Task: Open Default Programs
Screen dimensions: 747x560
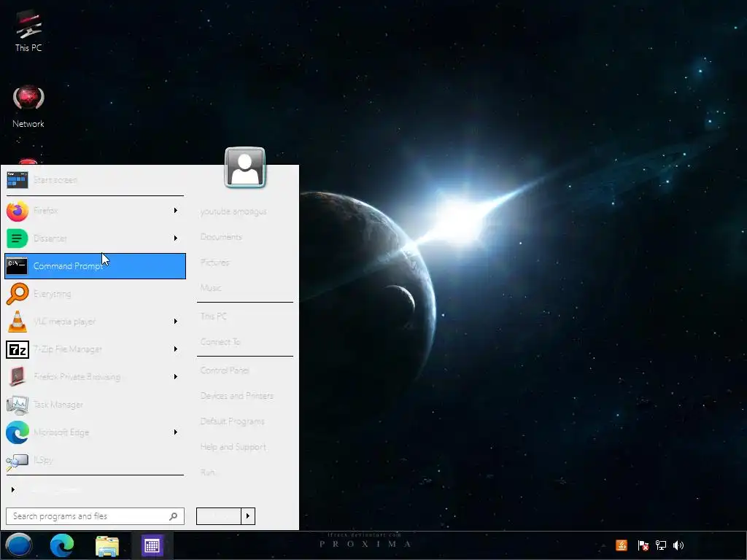Action: [233, 421]
